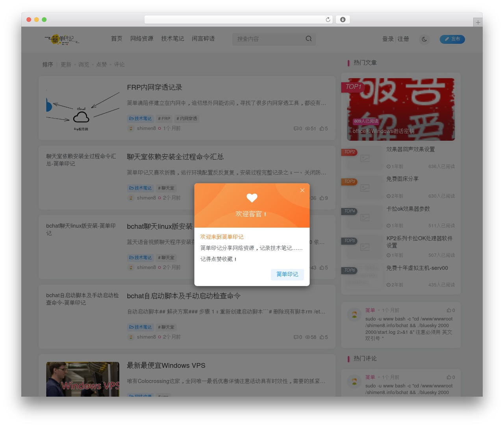
Task: Open hot article 卡拉ok效果器参数
Action: (408, 209)
